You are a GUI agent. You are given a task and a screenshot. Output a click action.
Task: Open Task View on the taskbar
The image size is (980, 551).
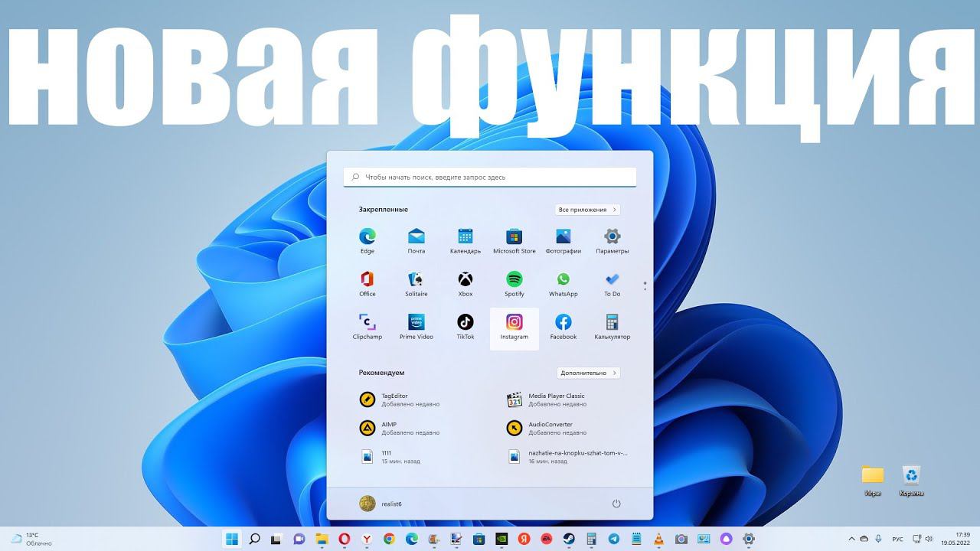pyautogui.click(x=276, y=539)
